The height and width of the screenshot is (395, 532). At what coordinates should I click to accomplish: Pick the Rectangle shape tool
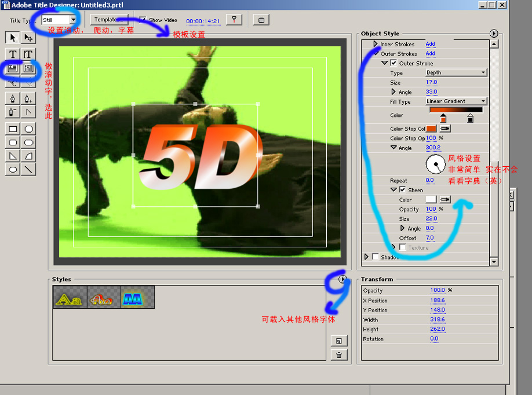click(x=13, y=129)
